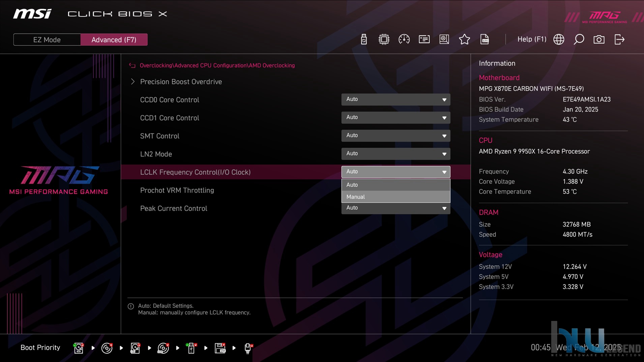The image size is (644, 362).
Task: Select the LCLK Frequency Control(I/O Clock) label
Action: coord(195,172)
